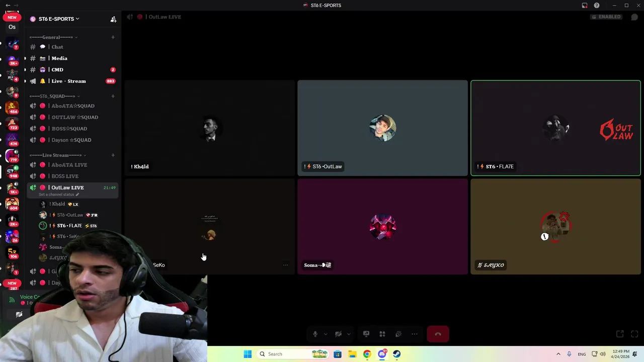The width and height of the screenshot is (644, 362).
Task: Go back with title bar arrow
Action: pos(8,6)
